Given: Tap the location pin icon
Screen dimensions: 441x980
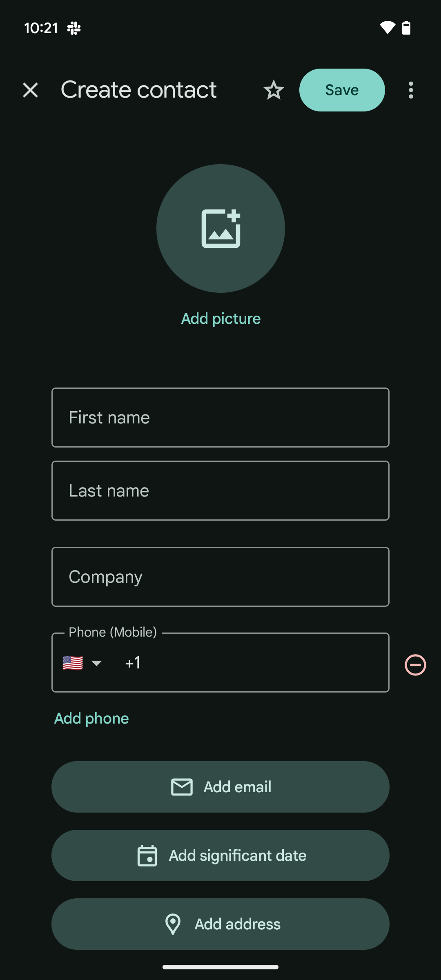Looking at the screenshot, I should tap(173, 924).
